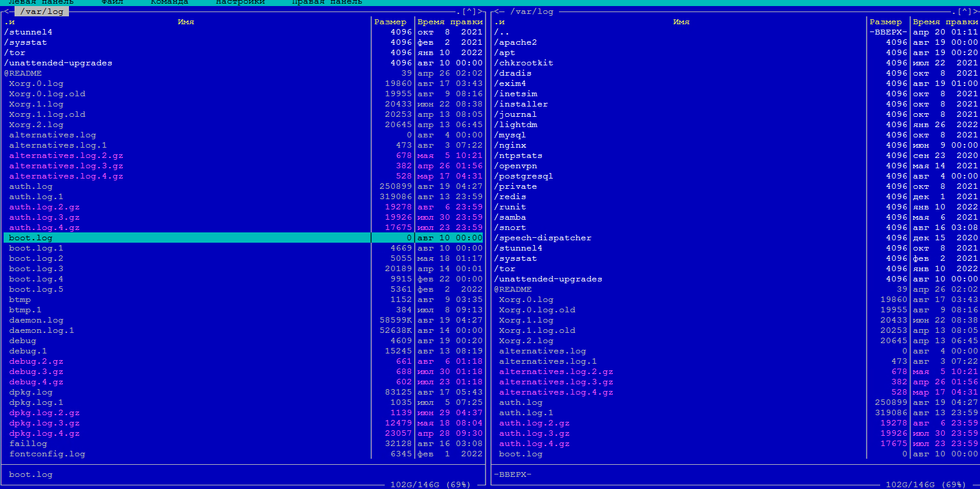Toggle sort order indicator in left panel

(9, 22)
